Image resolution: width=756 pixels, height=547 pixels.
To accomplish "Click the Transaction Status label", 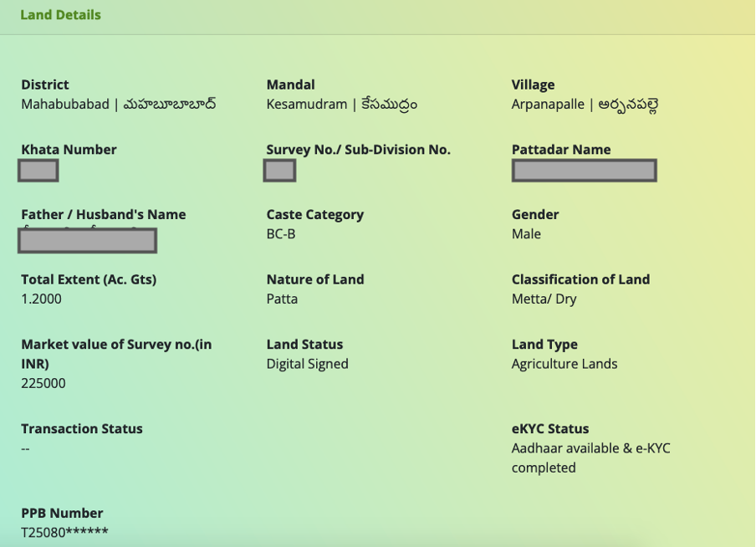I will (x=82, y=429).
